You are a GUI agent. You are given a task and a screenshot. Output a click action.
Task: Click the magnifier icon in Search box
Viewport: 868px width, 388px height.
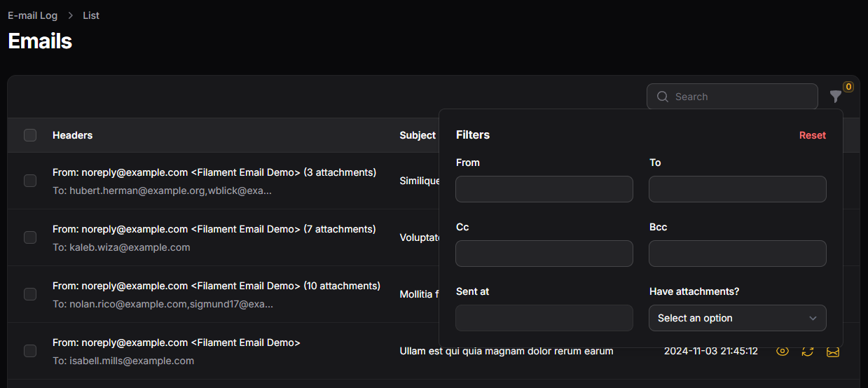pyautogui.click(x=662, y=97)
